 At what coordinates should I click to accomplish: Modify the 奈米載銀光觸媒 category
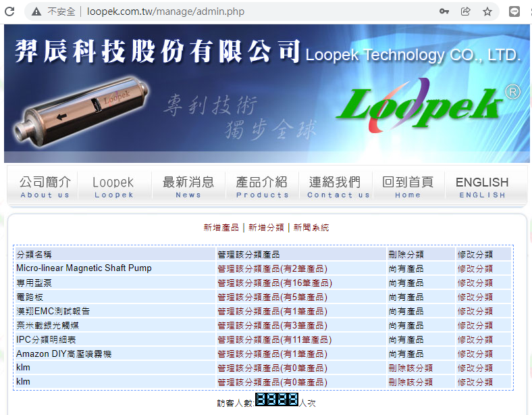pos(475,326)
